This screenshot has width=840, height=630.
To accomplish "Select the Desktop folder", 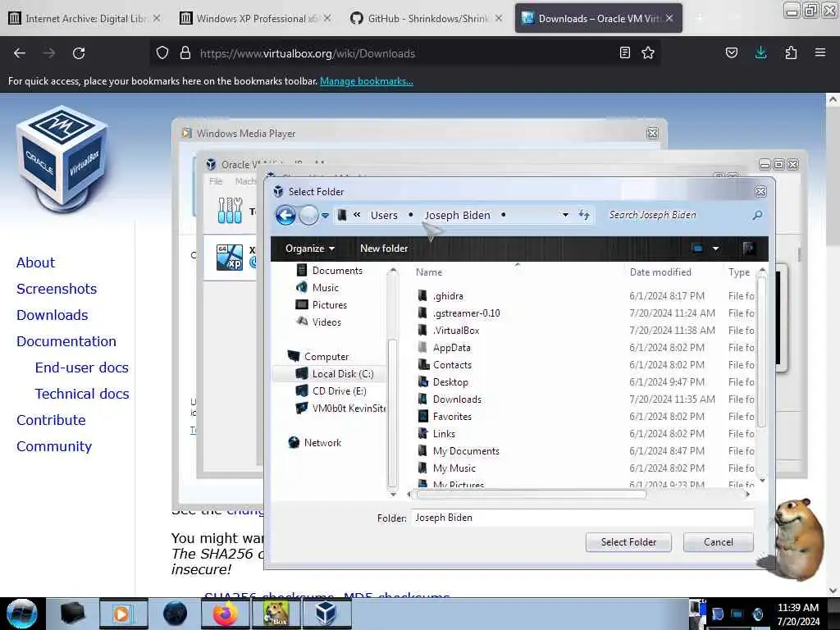I will click(450, 382).
